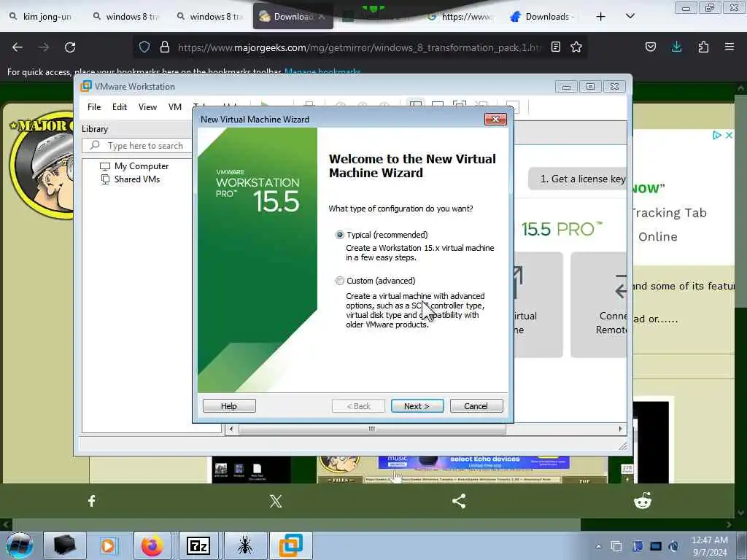
Task: Toggle reader view icon in address bar
Action: (555, 47)
